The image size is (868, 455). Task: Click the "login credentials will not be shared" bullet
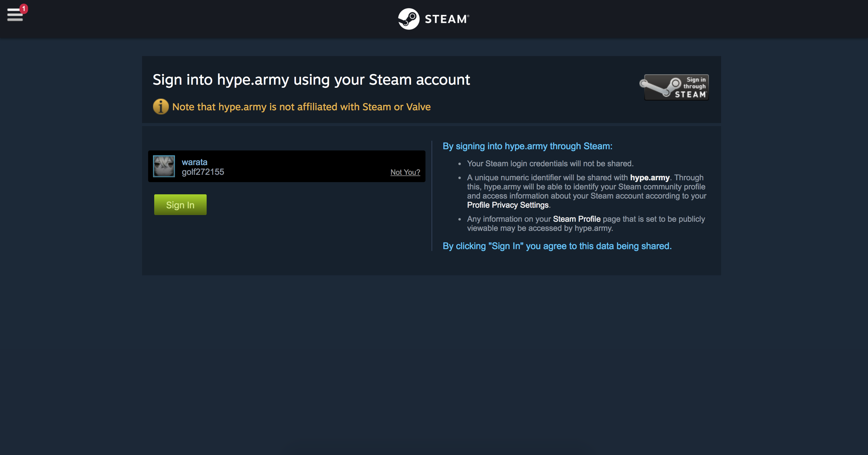[x=550, y=164]
